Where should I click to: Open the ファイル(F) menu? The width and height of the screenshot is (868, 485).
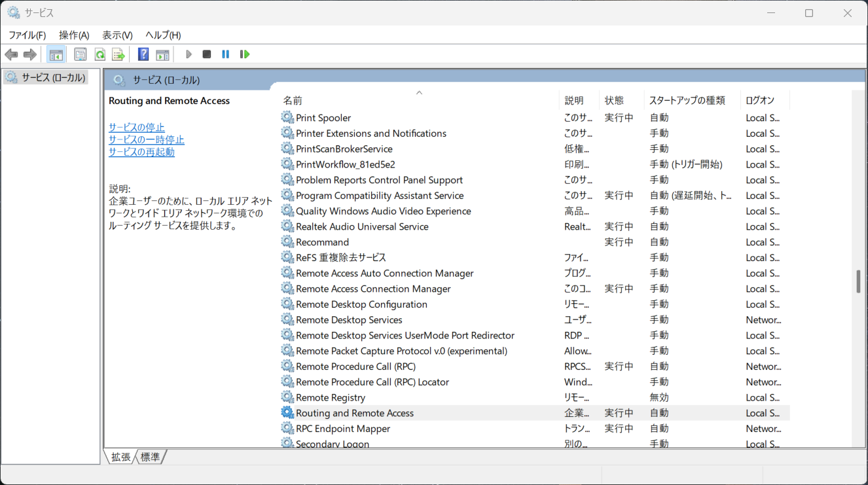pyautogui.click(x=27, y=35)
